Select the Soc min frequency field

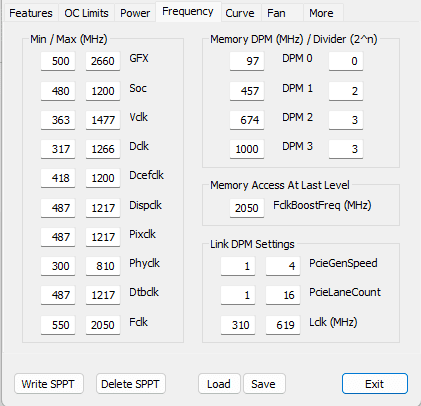(58, 91)
